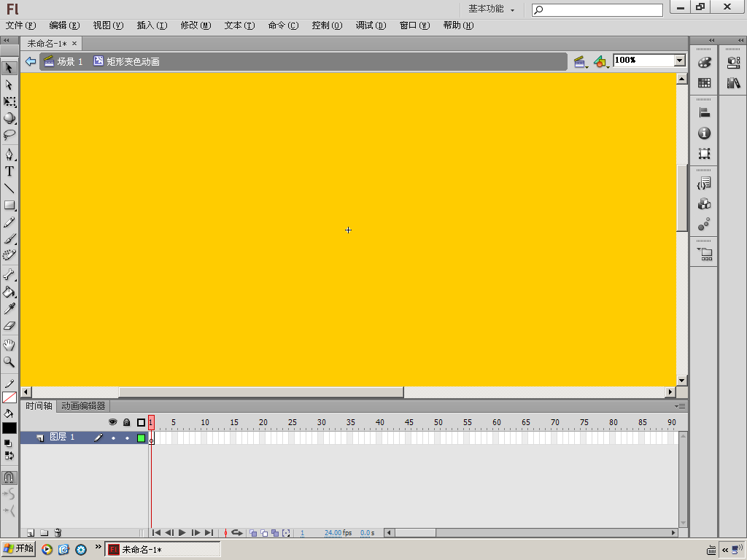Image resolution: width=747 pixels, height=560 pixels.
Task: Select the Line tool
Action: point(9,189)
